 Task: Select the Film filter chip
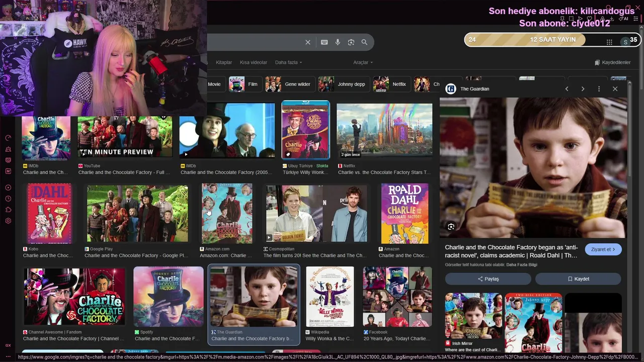click(245, 84)
